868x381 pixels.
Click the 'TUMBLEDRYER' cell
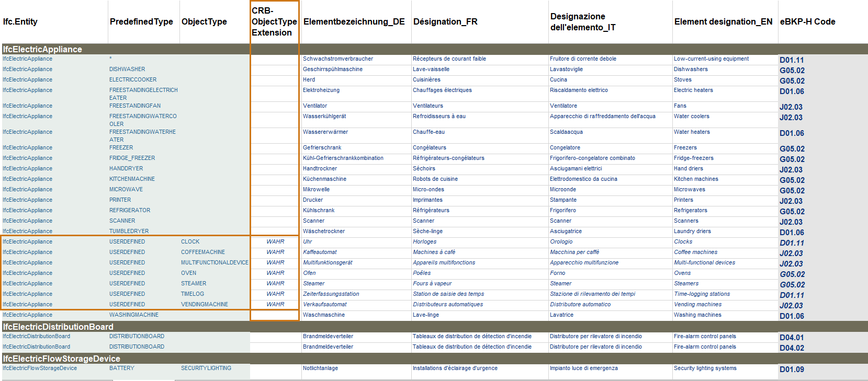(x=129, y=231)
